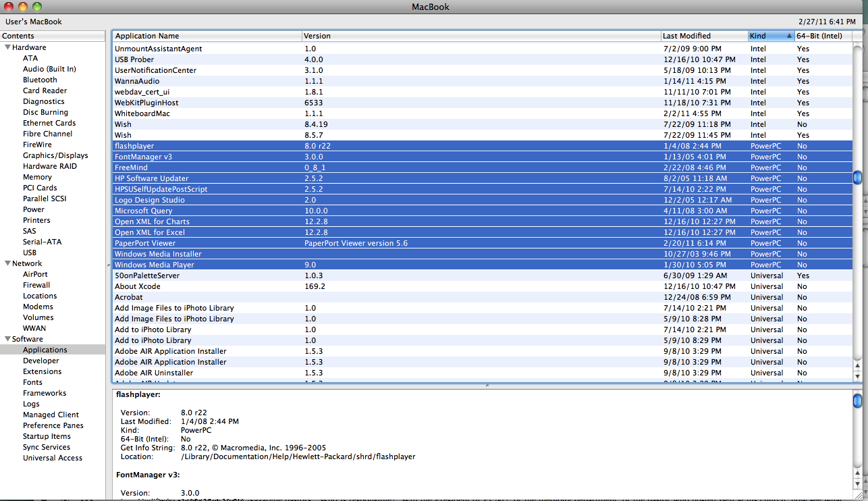Select ATA in Hardware list
Image resolution: width=868 pixels, height=501 pixels.
pyautogui.click(x=30, y=58)
